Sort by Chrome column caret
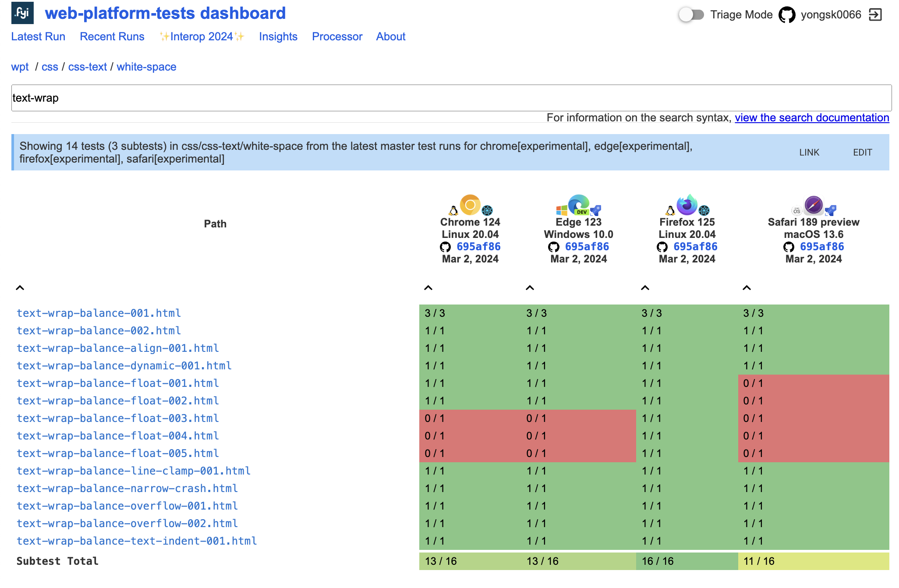The height and width of the screenshot is (588, 899). (x=428, y=288)
